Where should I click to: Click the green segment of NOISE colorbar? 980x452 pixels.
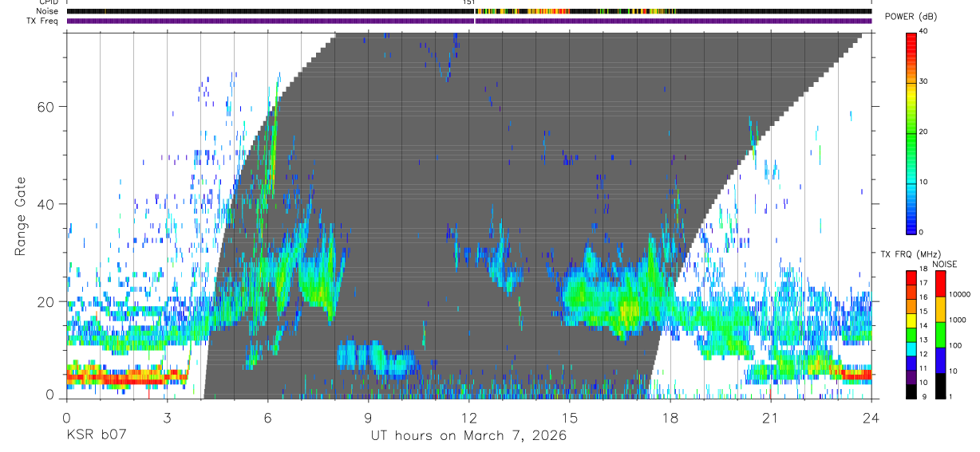click(x=940, y=334)
